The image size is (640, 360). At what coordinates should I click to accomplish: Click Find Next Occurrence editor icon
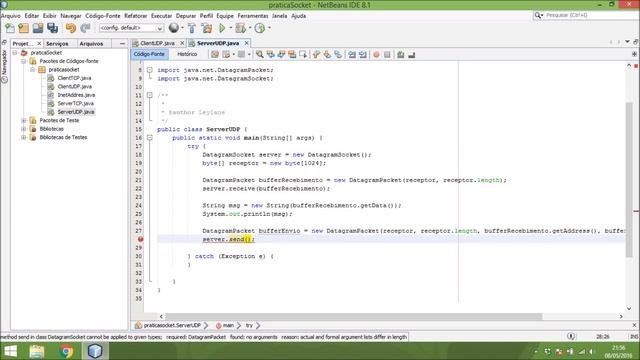click(281, 54)
